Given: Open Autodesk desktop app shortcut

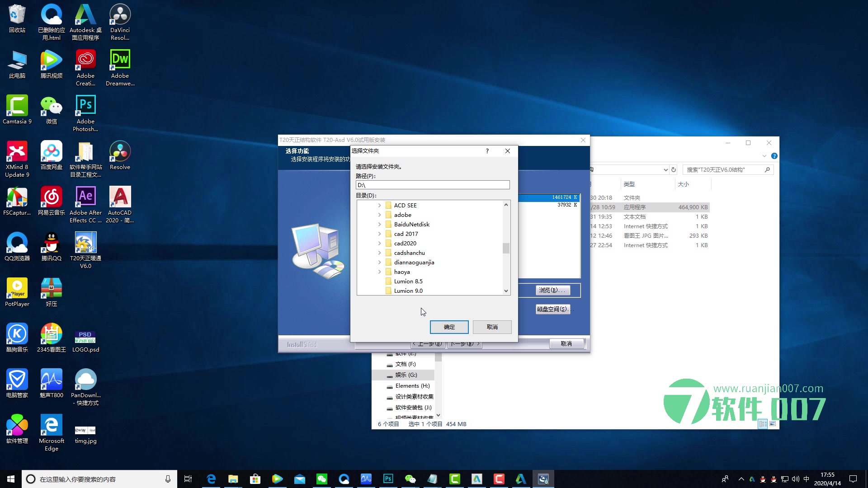Looking at the screenshot, I should pyautogui.click(x=85, y=22).
